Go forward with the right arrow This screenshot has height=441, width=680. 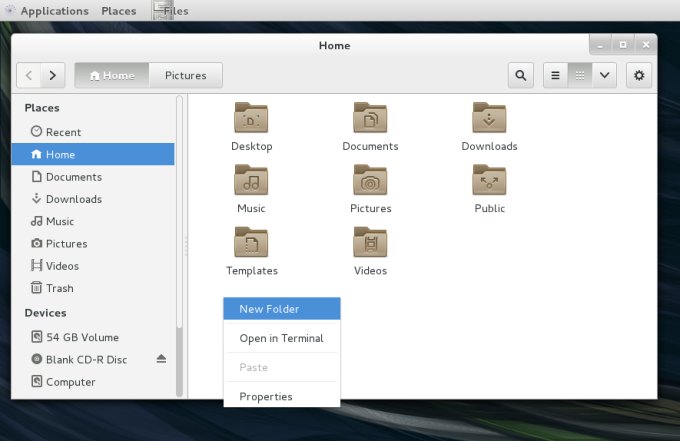[53, 75]
